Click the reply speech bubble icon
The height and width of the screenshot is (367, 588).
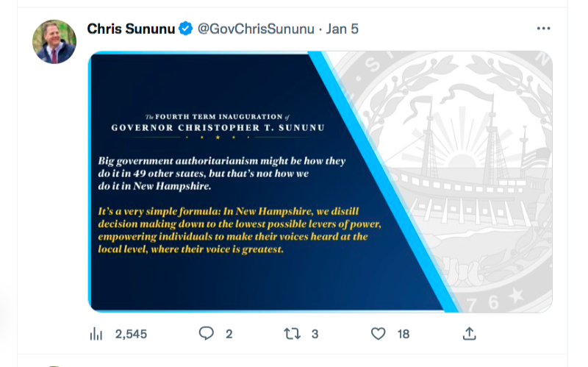pos(207,333)
